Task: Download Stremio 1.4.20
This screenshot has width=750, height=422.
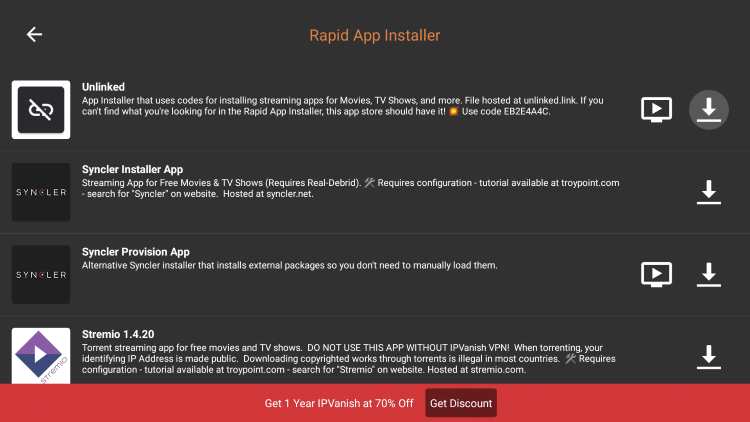Action: point(708,357)
